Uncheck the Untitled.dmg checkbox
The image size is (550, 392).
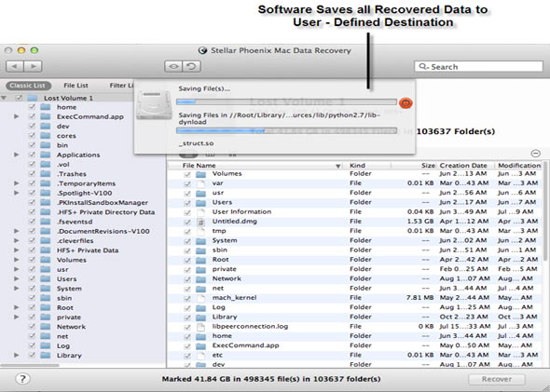(187, 223)
